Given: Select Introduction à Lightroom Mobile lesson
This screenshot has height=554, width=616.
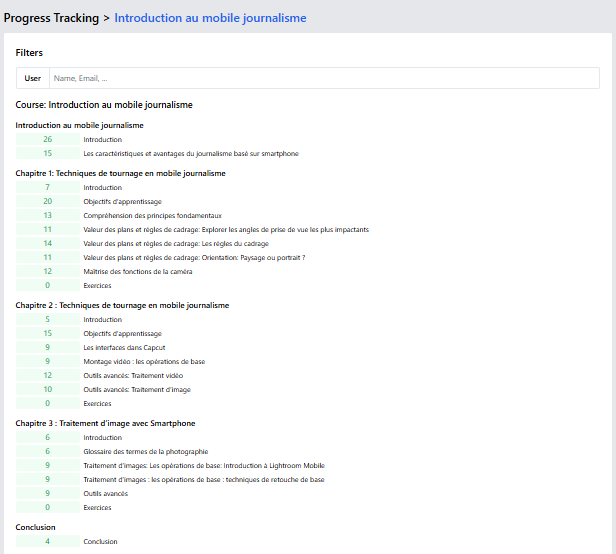Looking at the screenshot, I should (204, 465).
